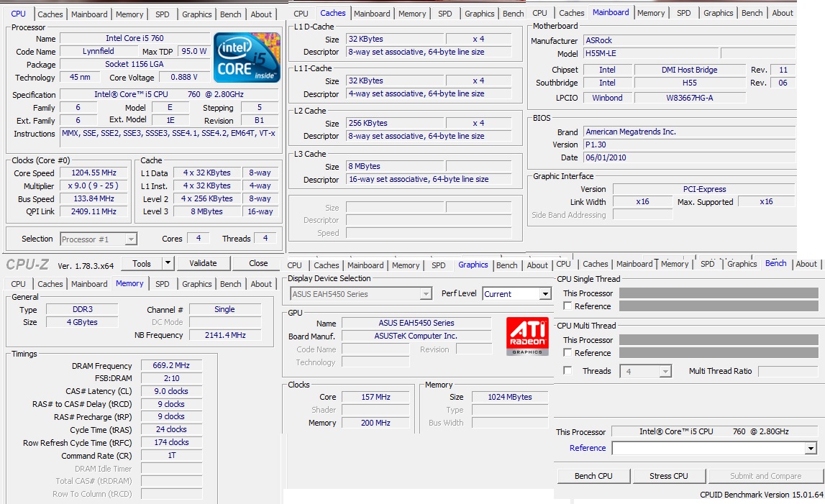Open the SPD tab in the L1 D-Cache window
This screenshot has height=504, width=825.
pos(445,14)
